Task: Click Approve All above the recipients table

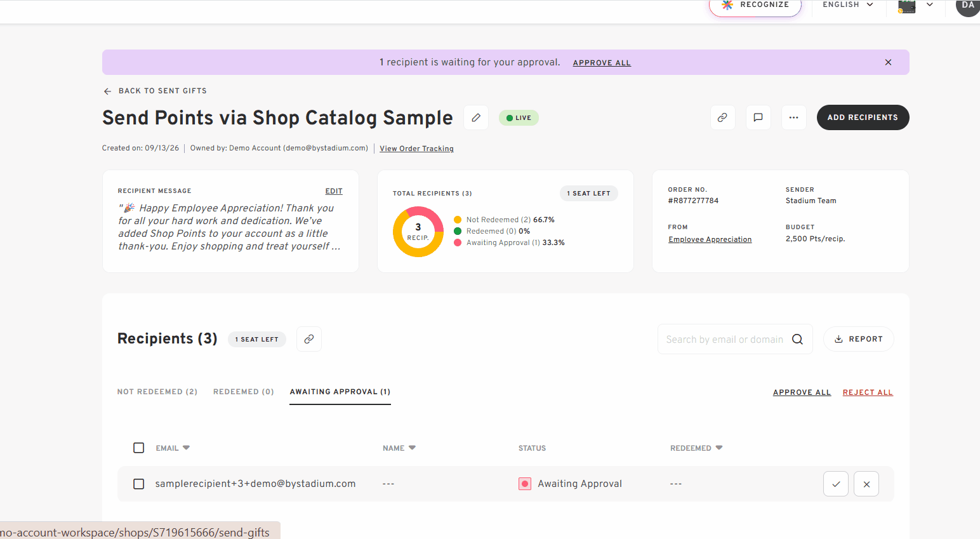Action: coord(802,392)
